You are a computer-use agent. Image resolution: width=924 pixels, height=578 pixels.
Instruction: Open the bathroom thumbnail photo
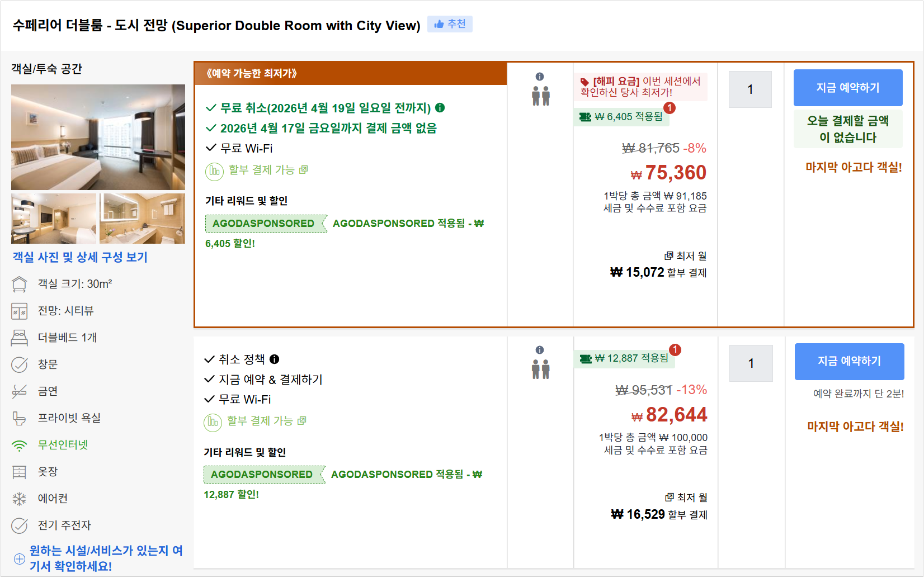click(142, 219)
